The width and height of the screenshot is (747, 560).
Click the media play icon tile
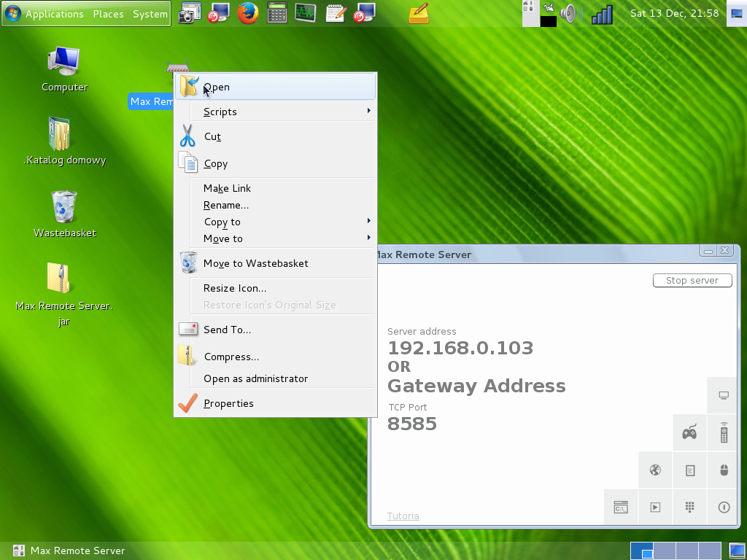pyautogui.click(x=655, y=507)
